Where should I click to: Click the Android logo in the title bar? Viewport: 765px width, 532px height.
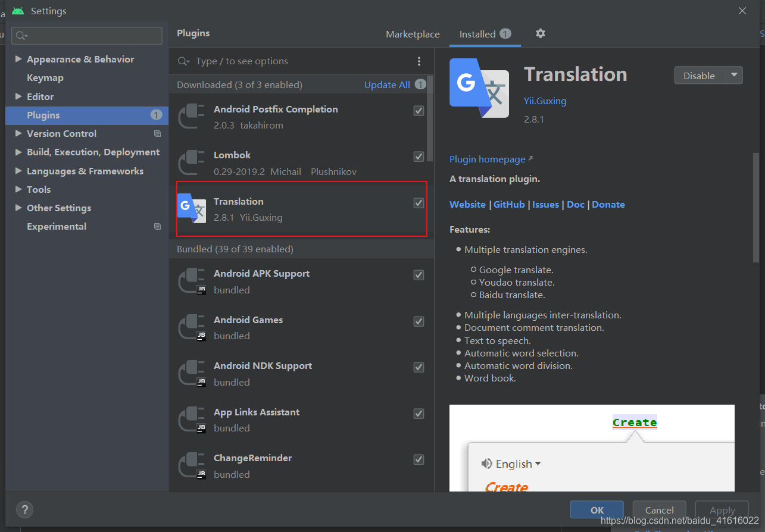(18, 11)
